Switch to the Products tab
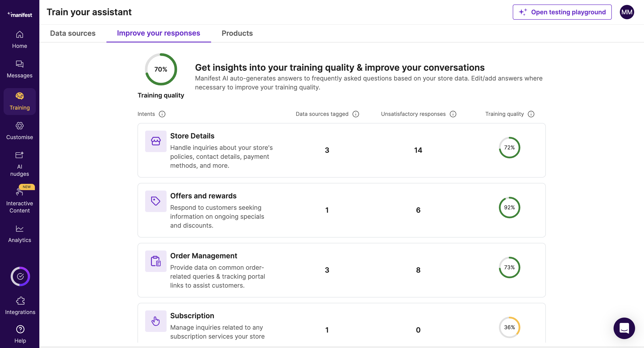644x348 pixels. (x=237, y=33)
